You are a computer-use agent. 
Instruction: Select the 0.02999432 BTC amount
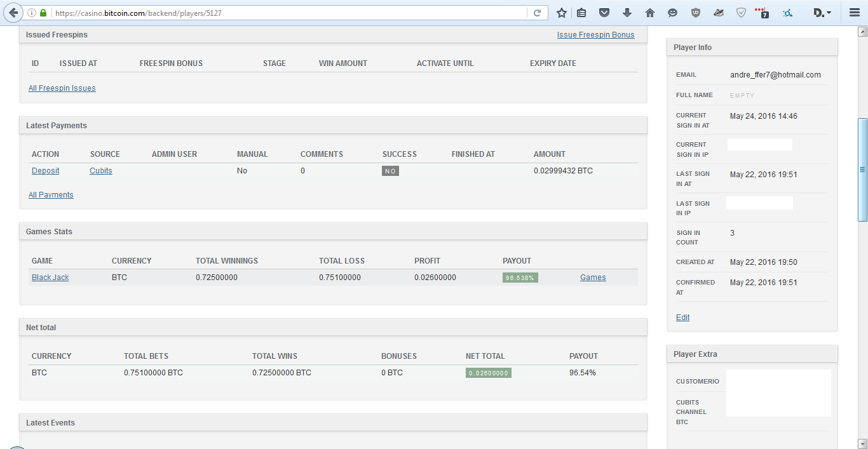pyautogui.click(x=563, y=171)
